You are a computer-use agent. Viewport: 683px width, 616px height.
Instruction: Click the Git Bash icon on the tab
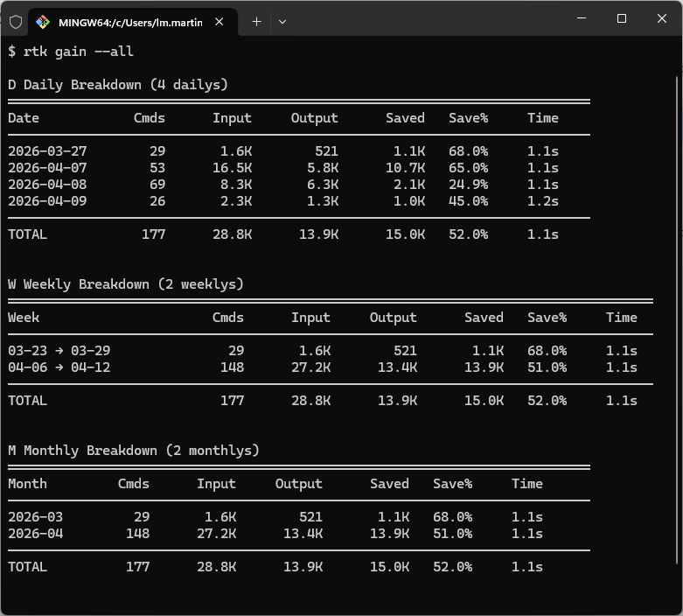pyautogui.click(x=43, y=22)
